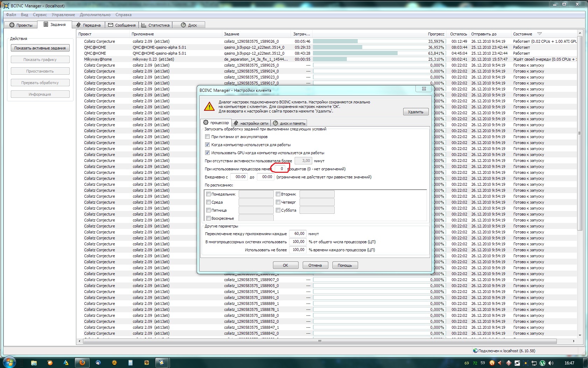
Task: Open the 'Справка' menu
Action: (x=124, y=15)
